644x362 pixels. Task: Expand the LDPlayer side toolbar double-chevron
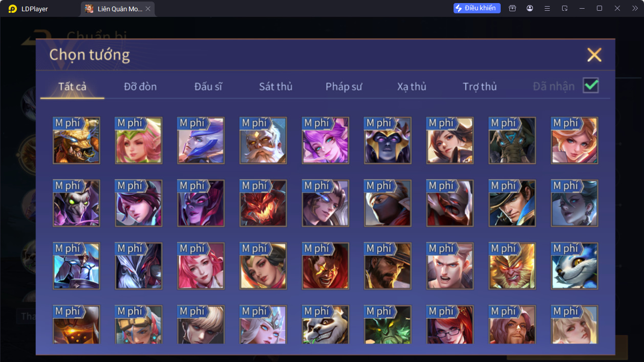click(x=635, y=8)
